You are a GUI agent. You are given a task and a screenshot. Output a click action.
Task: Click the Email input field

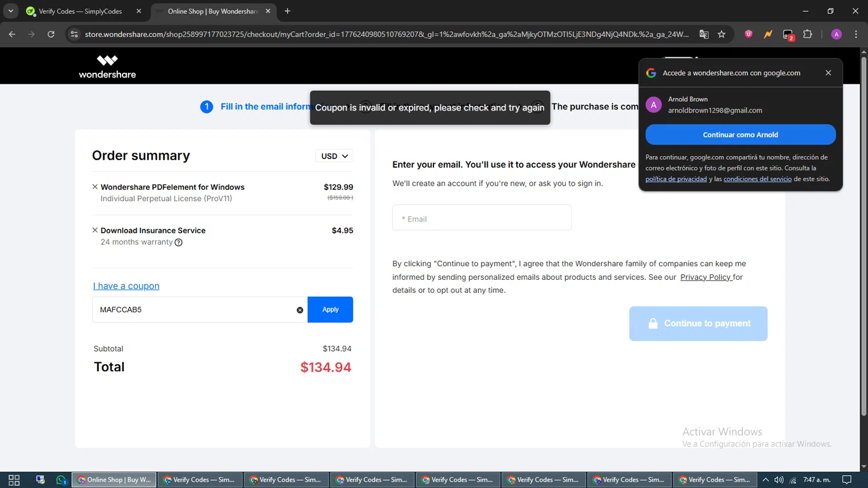click(482, 217)
